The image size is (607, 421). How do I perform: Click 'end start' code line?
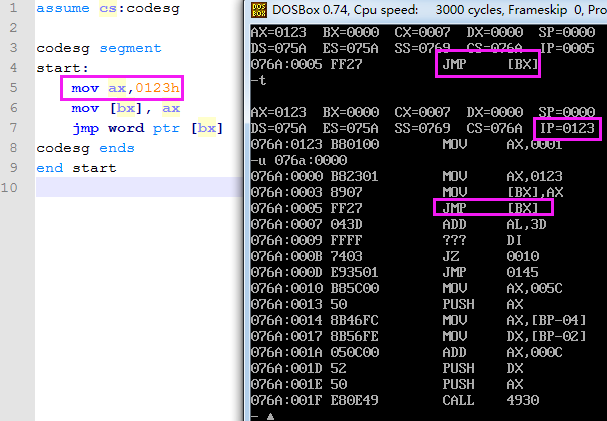76,168
